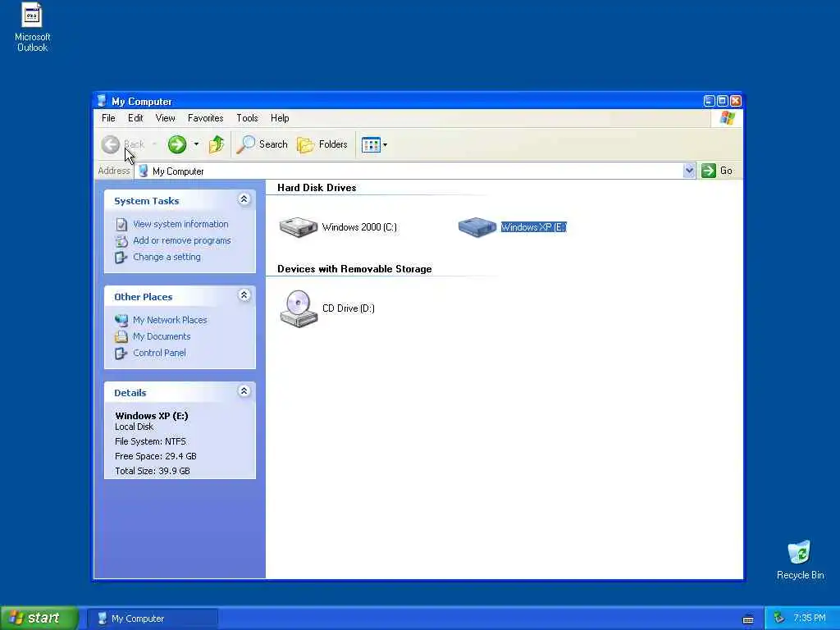
Task: Close the My Computer window
Action: (736, 101)
